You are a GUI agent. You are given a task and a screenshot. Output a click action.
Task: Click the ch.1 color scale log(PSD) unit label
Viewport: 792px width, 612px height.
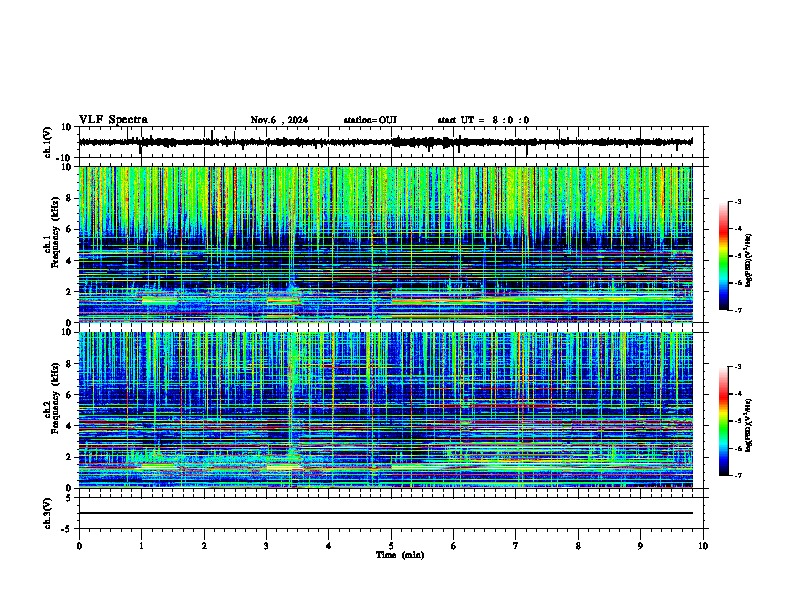[x=749, y=260]
